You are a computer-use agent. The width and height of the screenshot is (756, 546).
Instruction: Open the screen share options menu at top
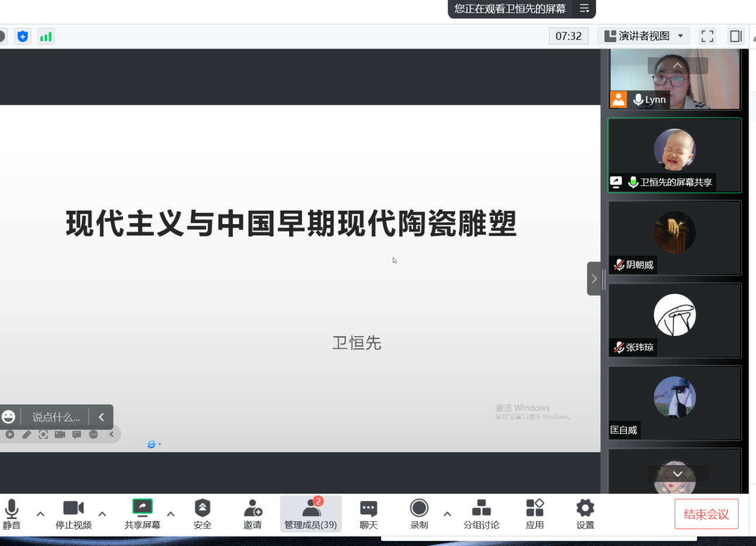click(584, 9)
